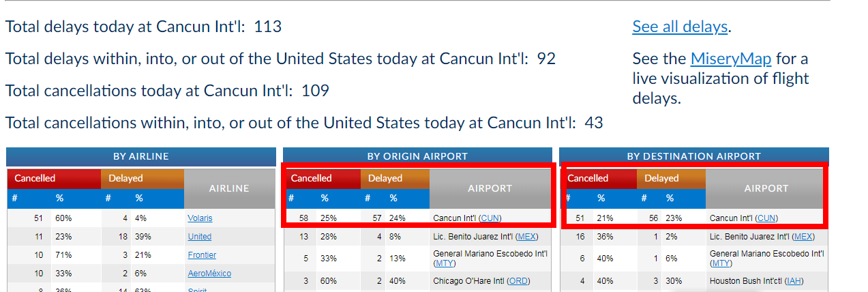Click Delayed column header in origin airport table
The height and width of the screenshot is (292, 868).
[385, 179]
